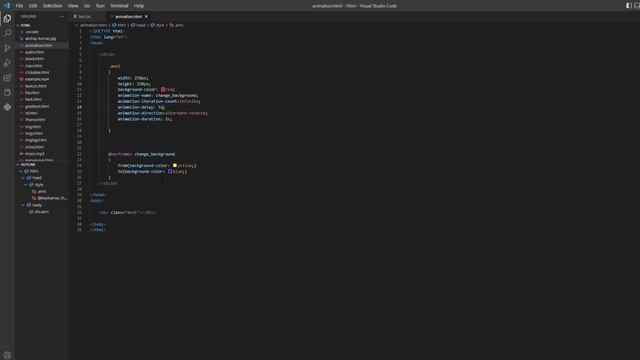Collapse the HTML root folder in Explorer

point(18,25)
